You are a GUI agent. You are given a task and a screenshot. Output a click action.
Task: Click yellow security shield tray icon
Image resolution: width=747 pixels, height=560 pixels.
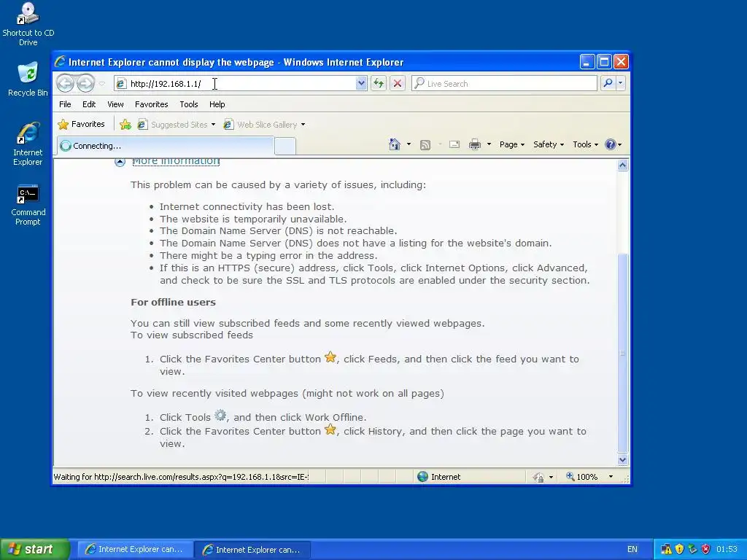pyautogui.click(x=679, y=550)
